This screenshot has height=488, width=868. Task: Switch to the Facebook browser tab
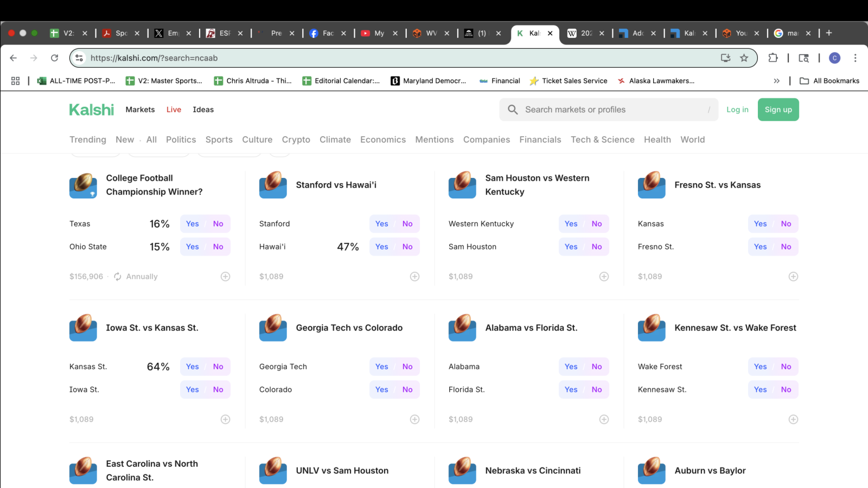[x=328, y=33]
